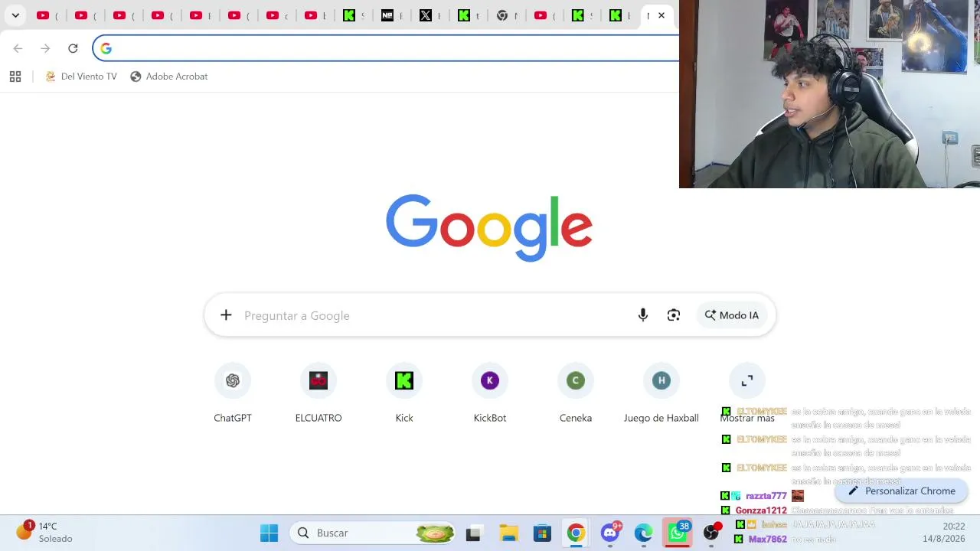Open File Explorer from the taskbar
This screenshot has width=980, height=551.
508,533
